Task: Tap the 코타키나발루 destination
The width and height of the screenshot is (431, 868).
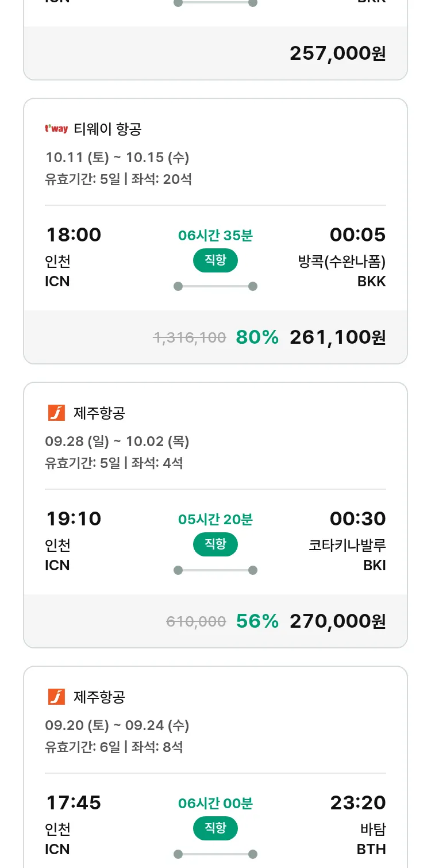Action: [x=347, y=546]
